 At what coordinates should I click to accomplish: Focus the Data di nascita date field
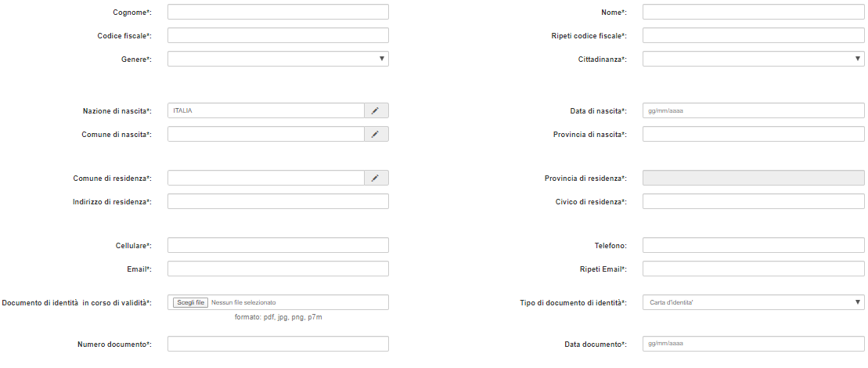tap(753, 111)
